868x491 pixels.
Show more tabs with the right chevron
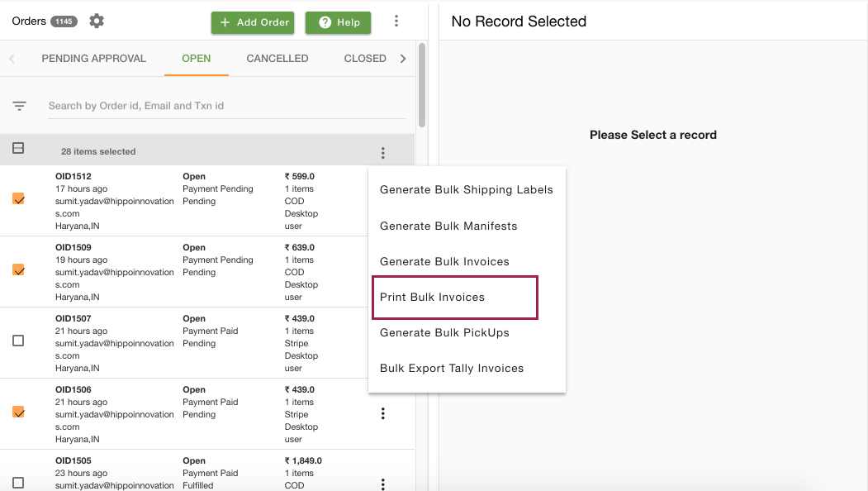pyautogui.click(x=403, y=58)
